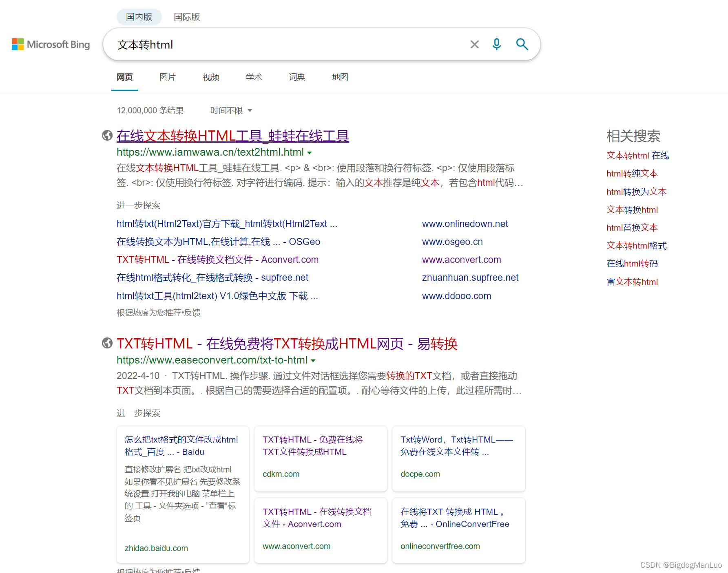Viewport: 728px width, 573px height.
Task: Click zhuanhuan.supfree.net domain link
Action: (x=470, y=278)
